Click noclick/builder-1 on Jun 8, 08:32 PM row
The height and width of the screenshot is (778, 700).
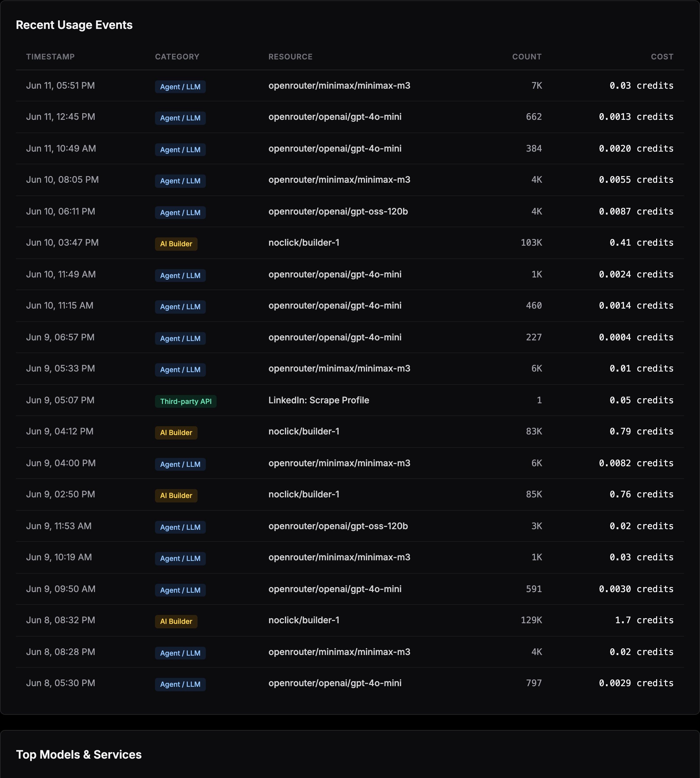304,620
